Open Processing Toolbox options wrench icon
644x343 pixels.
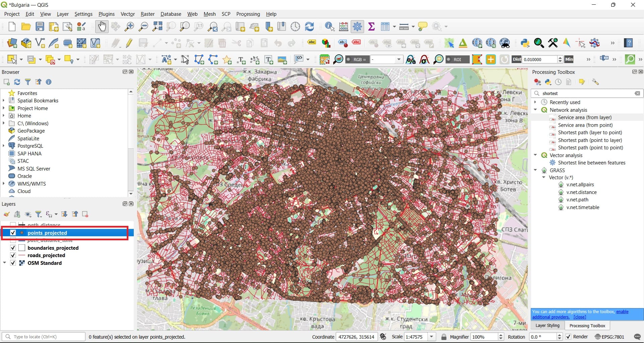click(x=595, y=82)
